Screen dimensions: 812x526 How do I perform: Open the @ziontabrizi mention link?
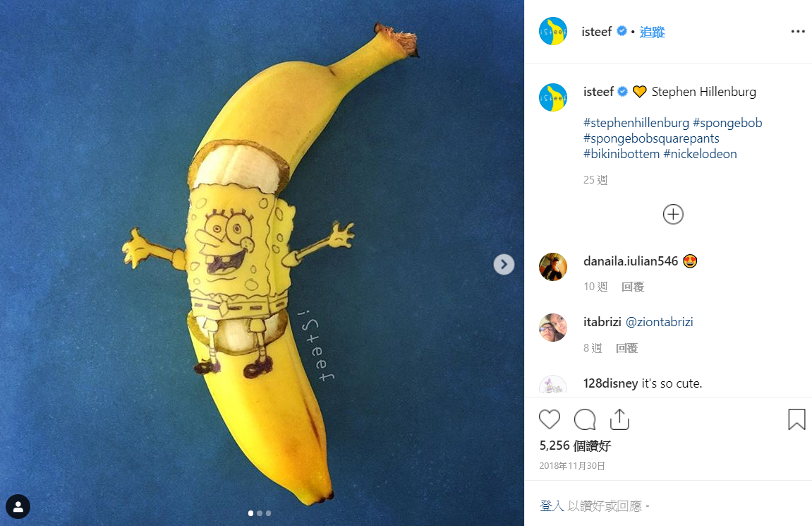[659, 322]
